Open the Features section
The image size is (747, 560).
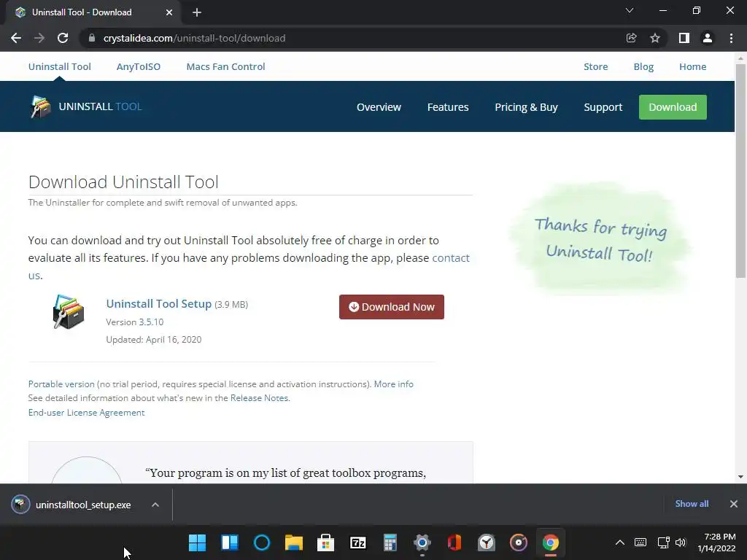(x=448, y=107)
